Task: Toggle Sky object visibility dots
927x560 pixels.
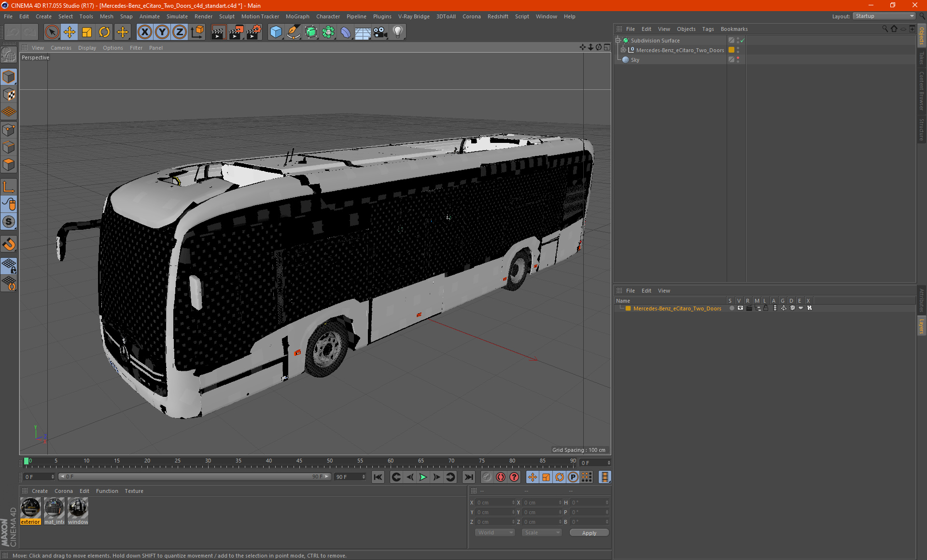Action: (x=738, y=59)
